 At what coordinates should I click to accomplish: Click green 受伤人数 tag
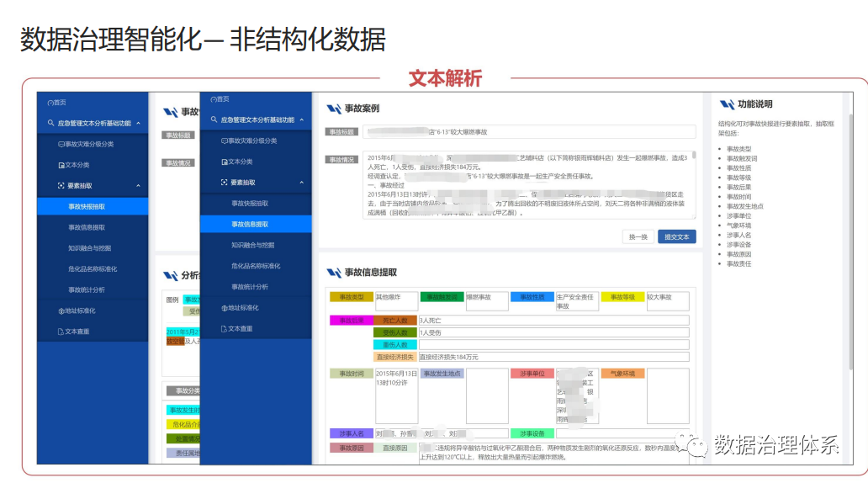[395, 333]
